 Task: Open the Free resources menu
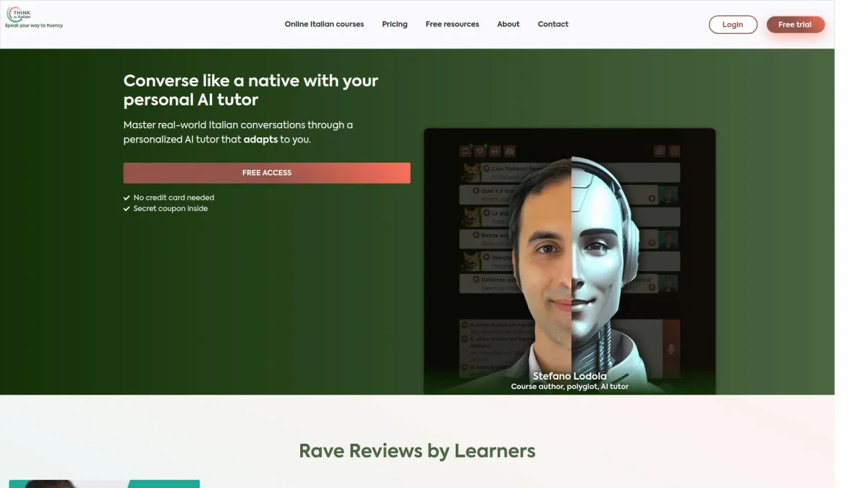click(x=452, y=24)
